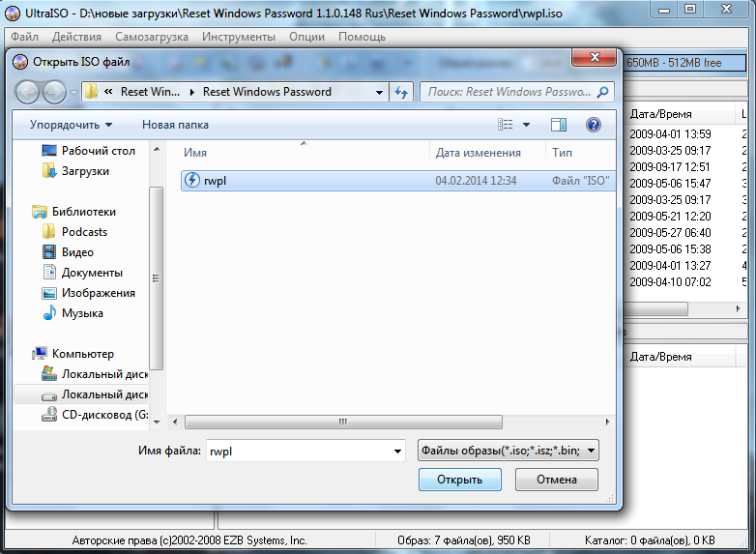Click the date 04.02.2014 12:34 cell

pyautogui.click(x=476, y=181)
